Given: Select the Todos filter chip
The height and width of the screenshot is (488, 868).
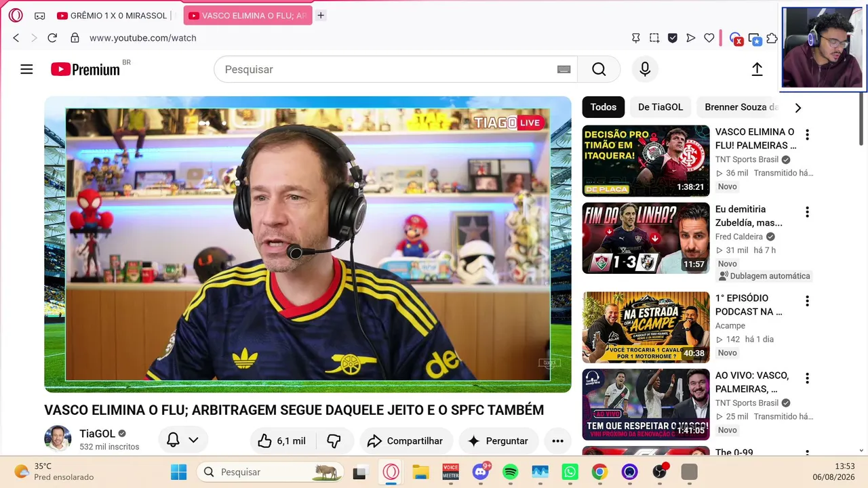Looking at the screenshot, I should click(604, 107).
